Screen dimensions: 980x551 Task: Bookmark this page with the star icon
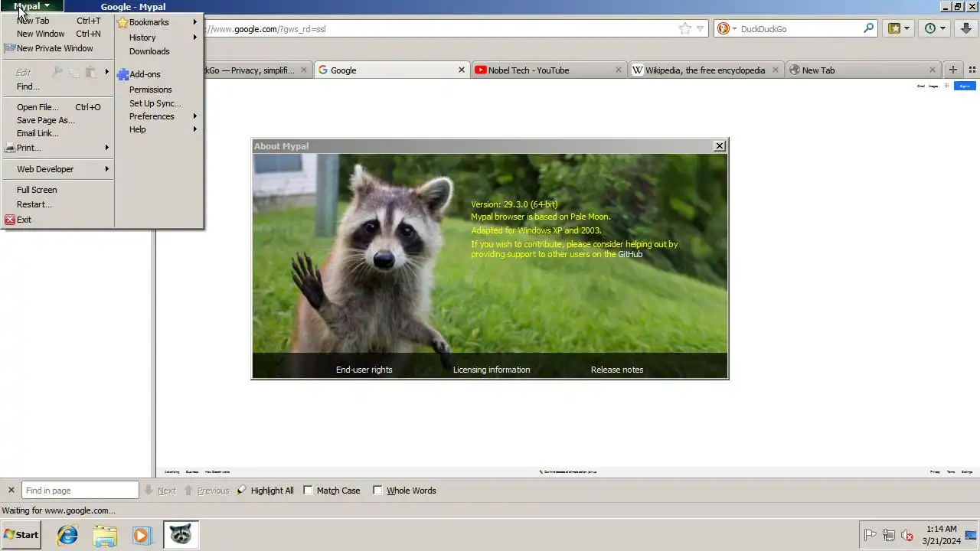pyautogui.click(x=684, y=29)
